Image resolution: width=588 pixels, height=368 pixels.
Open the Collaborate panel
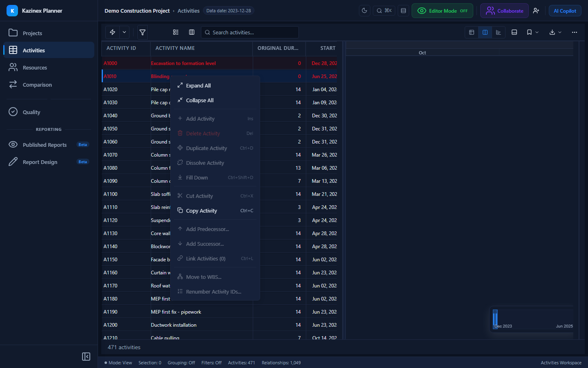(504, 11)
